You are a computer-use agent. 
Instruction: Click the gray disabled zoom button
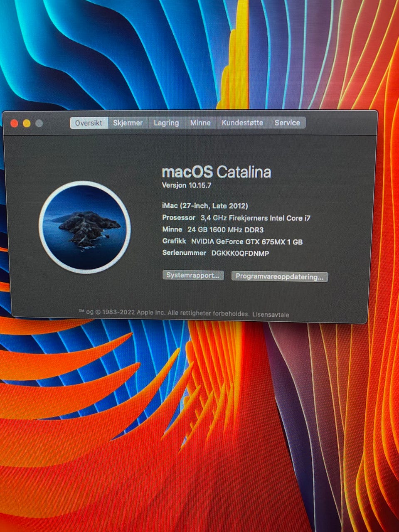point(39,123)
